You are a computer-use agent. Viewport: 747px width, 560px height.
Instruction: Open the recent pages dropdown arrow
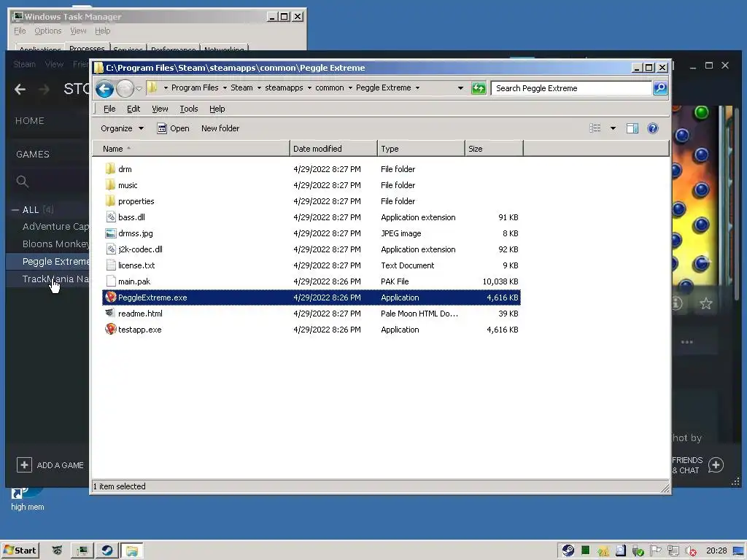pyautogui.click(x=139, y=88)
